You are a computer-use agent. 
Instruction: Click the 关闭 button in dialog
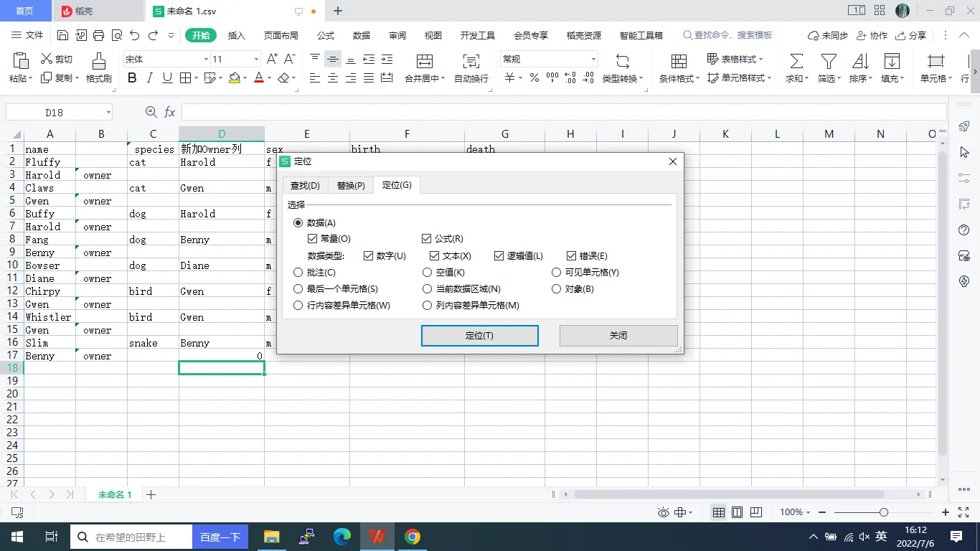[618, 336]
